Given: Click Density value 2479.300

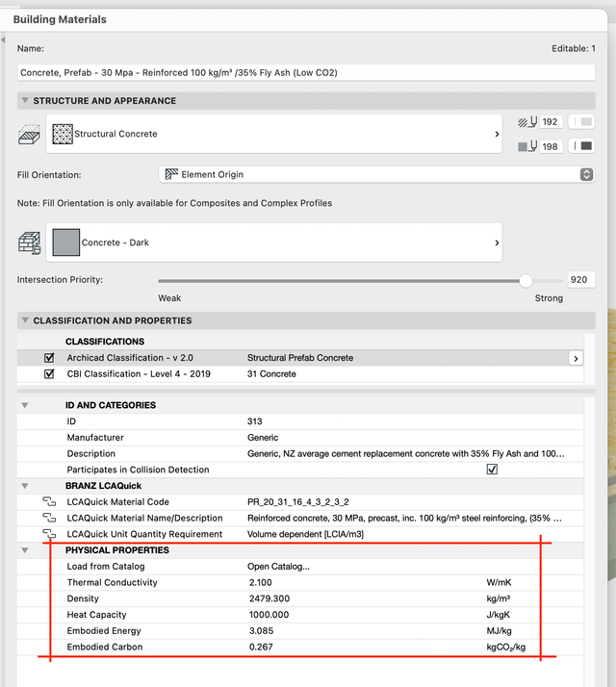Looking at the screenshot, I should pos(269,598).
